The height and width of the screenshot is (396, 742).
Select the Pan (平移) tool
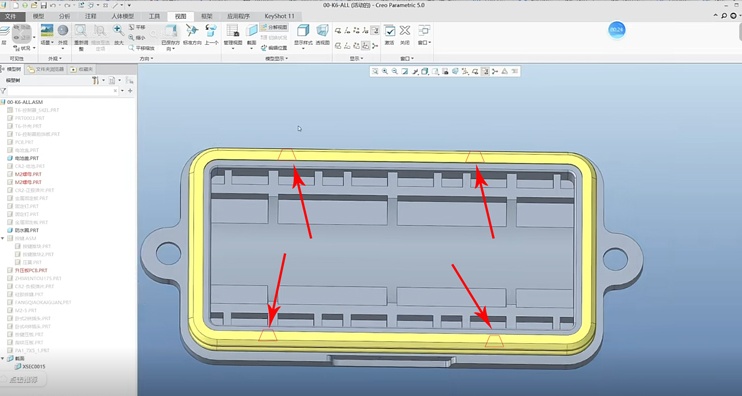pos(137,27)
